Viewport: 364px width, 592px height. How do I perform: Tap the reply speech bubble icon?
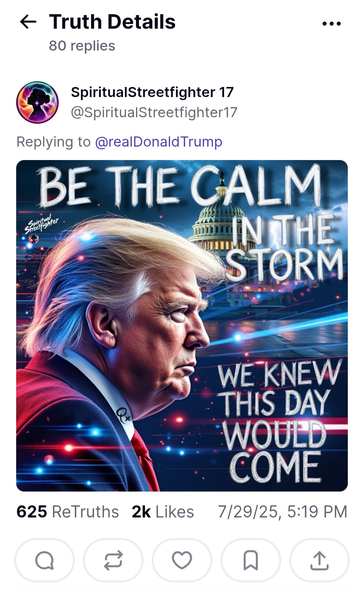pyautogui.click(x=44, y=560)
